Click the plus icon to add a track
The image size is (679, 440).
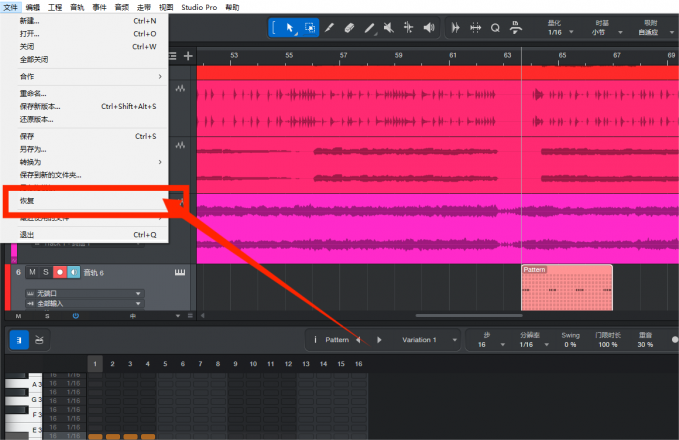pos(188,56)
